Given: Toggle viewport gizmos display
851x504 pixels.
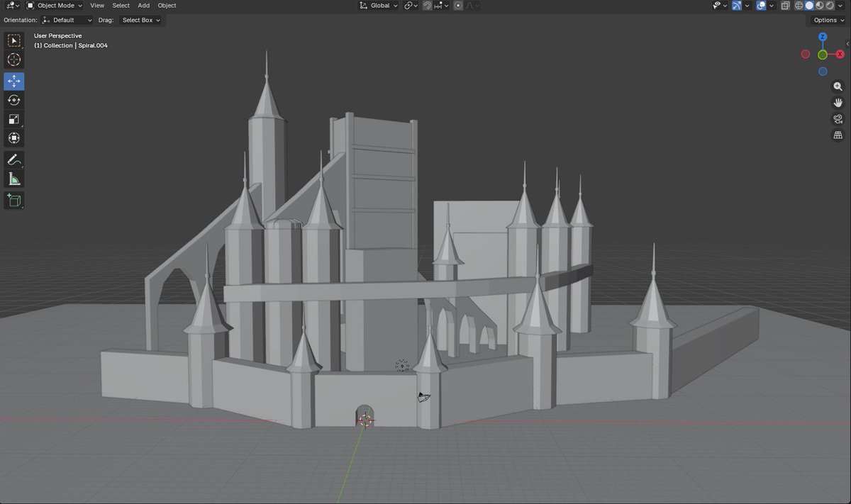Looking at the screenshot, I should [737, 6].
